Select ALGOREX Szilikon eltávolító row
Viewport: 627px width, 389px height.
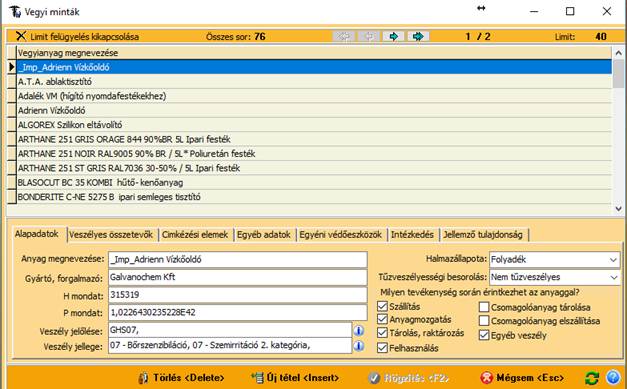click(314, 125)
